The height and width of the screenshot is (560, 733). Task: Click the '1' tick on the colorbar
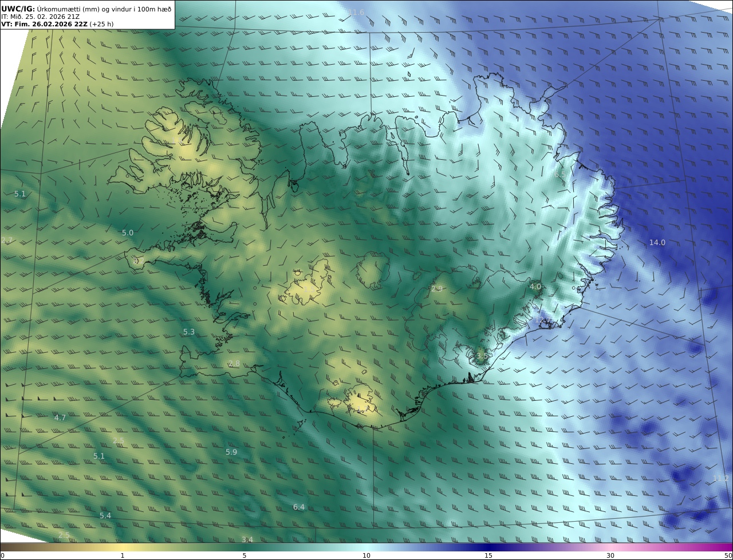123,555
